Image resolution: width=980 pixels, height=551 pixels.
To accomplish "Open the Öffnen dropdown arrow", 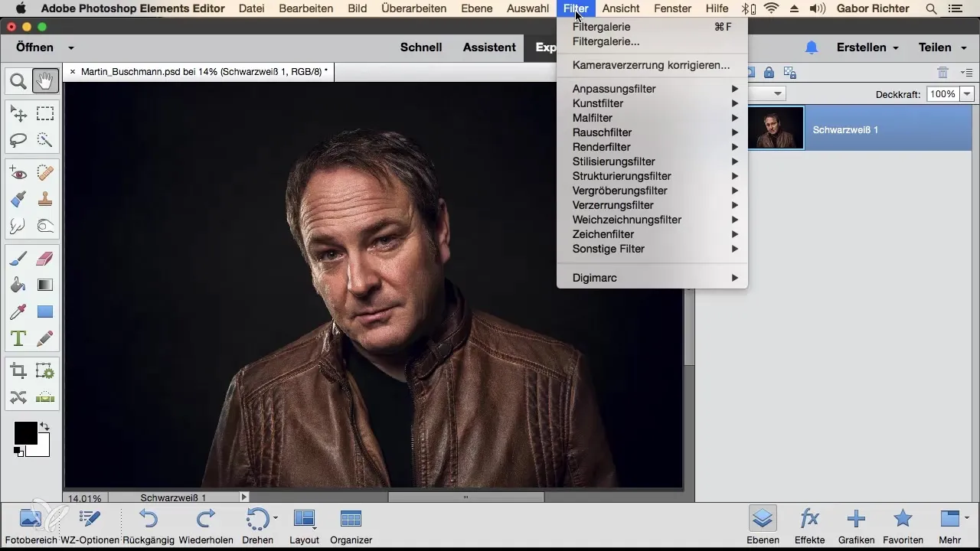I will 70,47.
